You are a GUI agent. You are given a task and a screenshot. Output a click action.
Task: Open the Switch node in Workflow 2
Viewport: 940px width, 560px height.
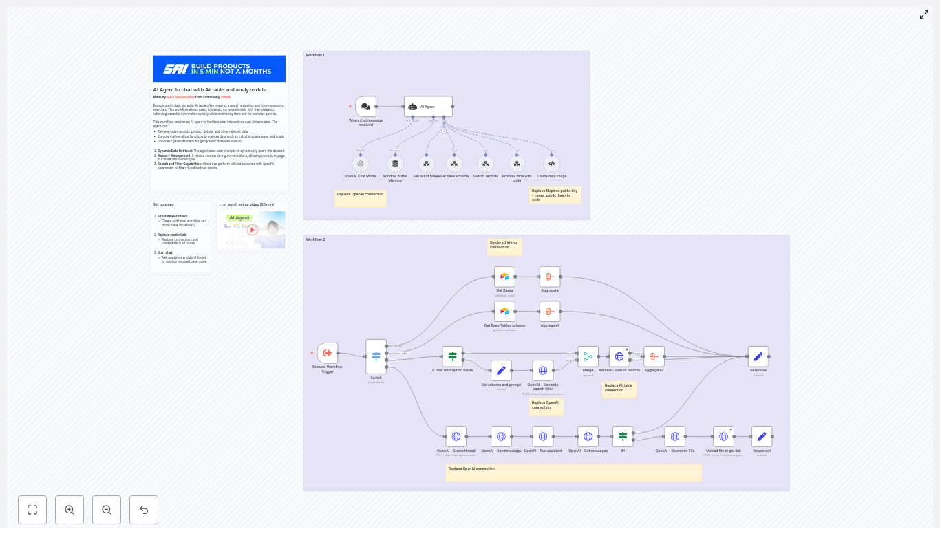pyautogui.click(x=376, y=356)
